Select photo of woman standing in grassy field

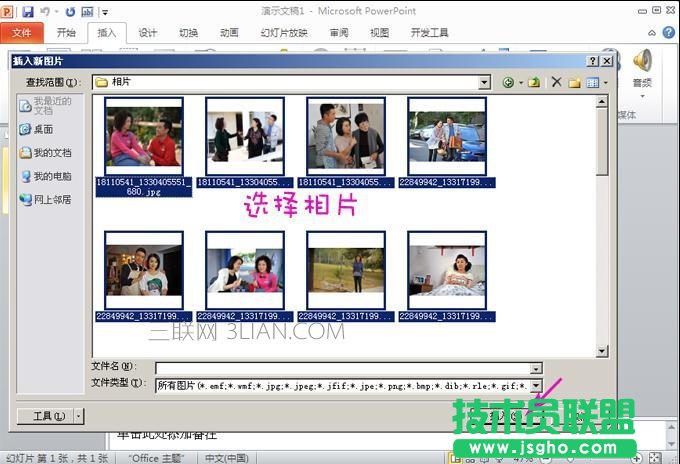tap(346, 270)
